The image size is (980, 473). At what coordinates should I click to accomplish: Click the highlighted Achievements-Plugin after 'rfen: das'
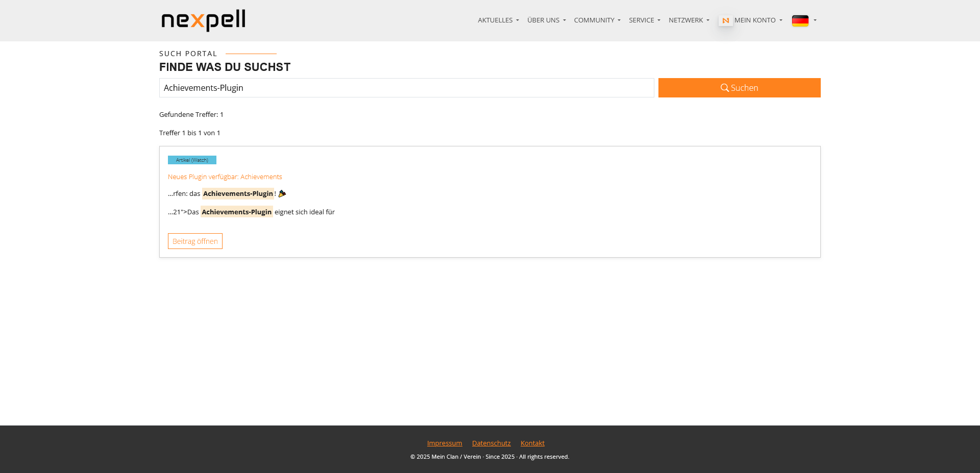point(238,194)
